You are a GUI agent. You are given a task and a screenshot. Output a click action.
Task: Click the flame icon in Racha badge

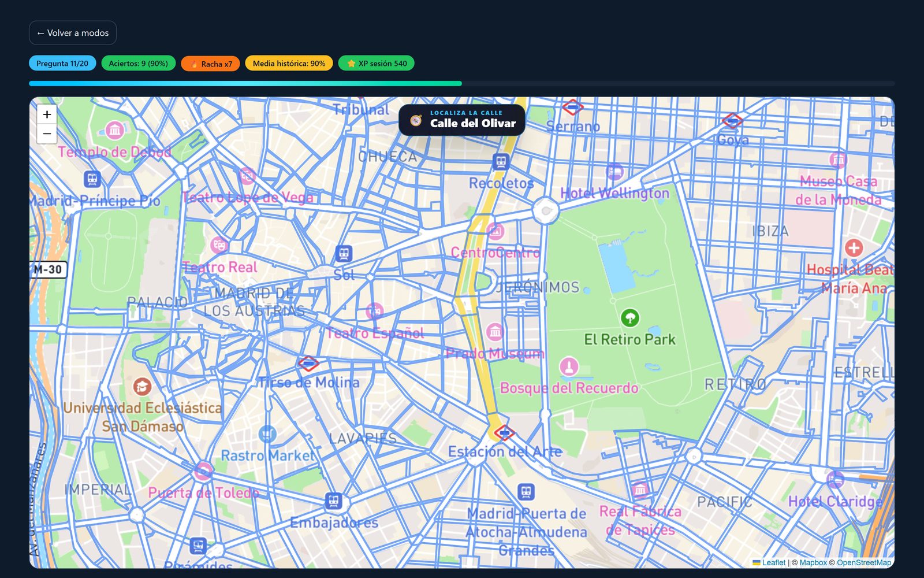(194, 64)
